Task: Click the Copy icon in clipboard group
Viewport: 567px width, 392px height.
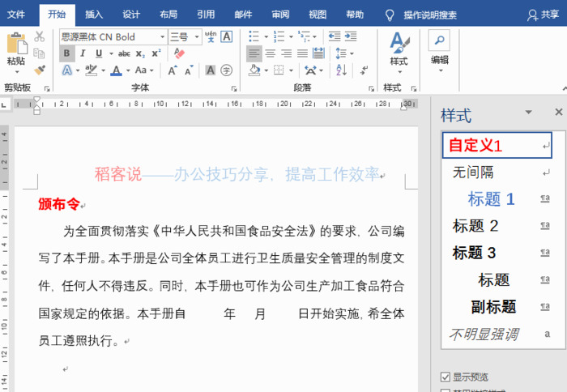Action: (x=39, y=53)
